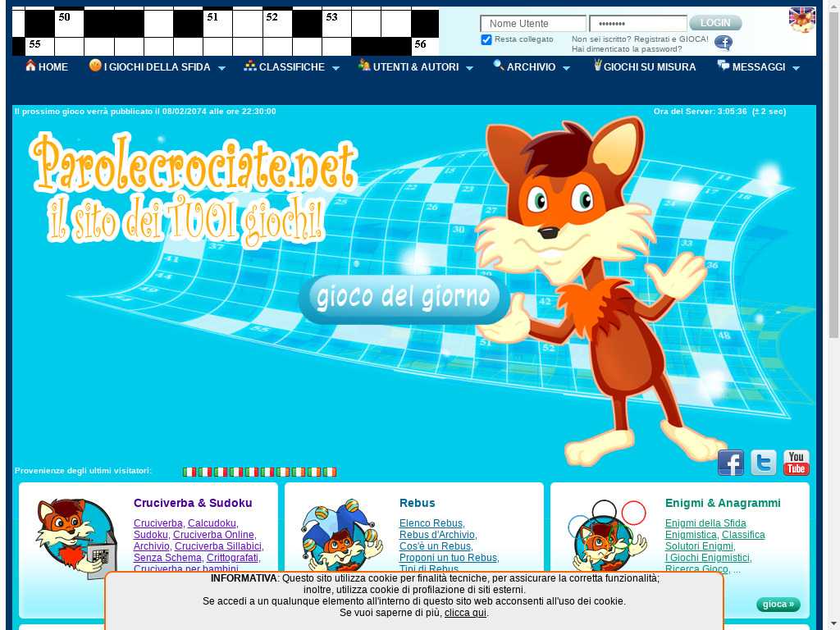Open the Elenco Rebus link
This screenshot has height=630, width=840.
(431, 523)
